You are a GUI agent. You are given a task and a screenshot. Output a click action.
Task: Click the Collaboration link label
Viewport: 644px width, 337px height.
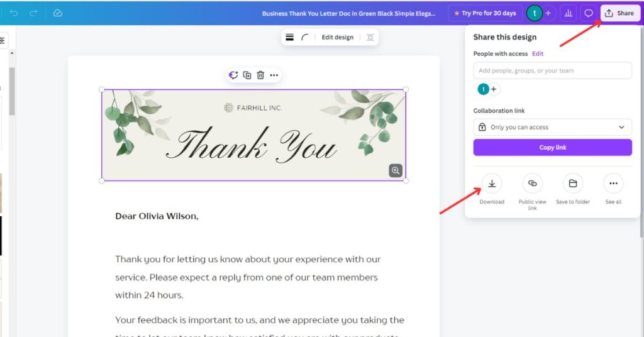click(499, 111)
